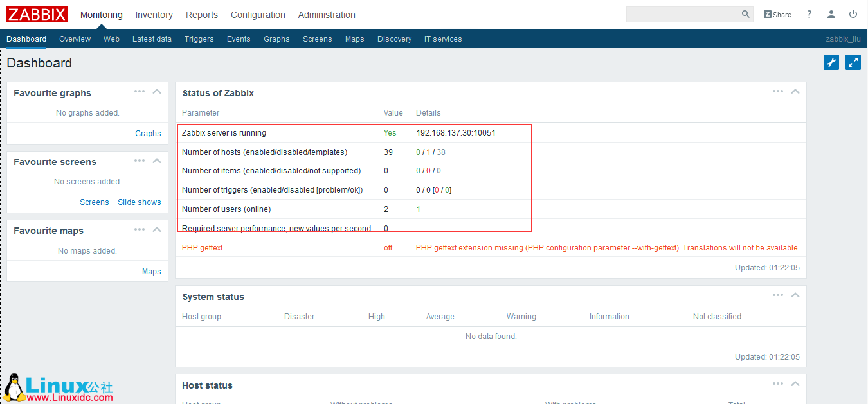Viewport: 868px width, 404px height.
Task: Sign out using the power icon
Action: coord(853,14)
